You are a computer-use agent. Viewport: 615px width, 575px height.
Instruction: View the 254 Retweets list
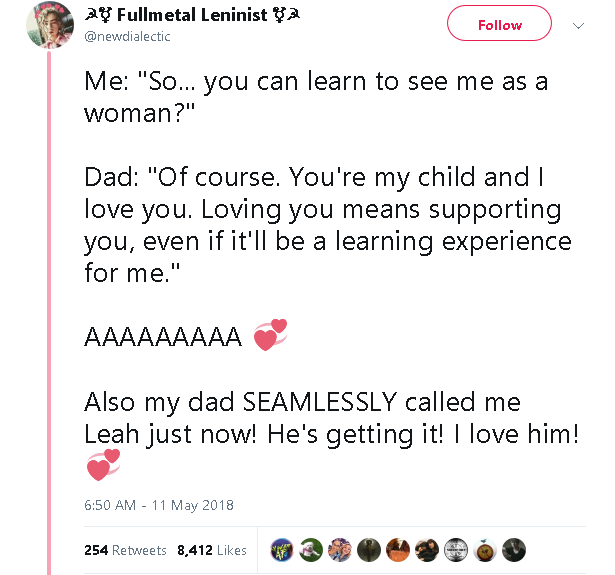click(x=125, y=550)
